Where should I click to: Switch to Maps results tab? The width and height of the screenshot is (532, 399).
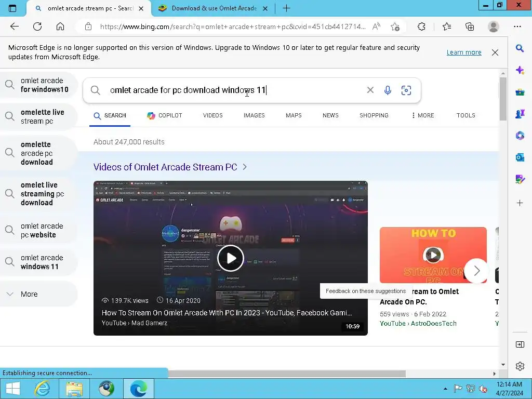(294, 115)
